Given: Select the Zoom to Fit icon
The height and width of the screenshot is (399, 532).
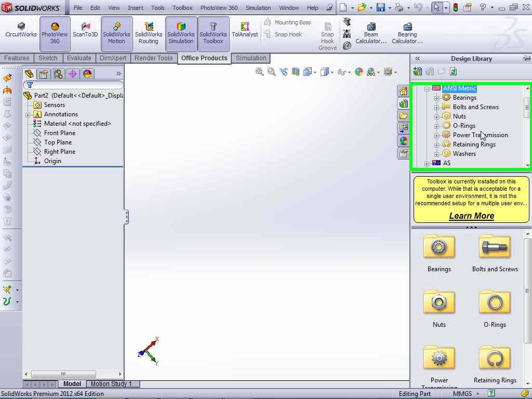Looking at the screenshot, I should point(259,72).
